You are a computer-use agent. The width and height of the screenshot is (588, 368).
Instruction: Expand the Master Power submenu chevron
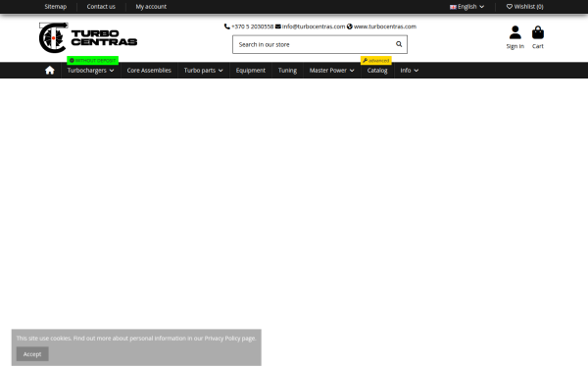[352, 71]
